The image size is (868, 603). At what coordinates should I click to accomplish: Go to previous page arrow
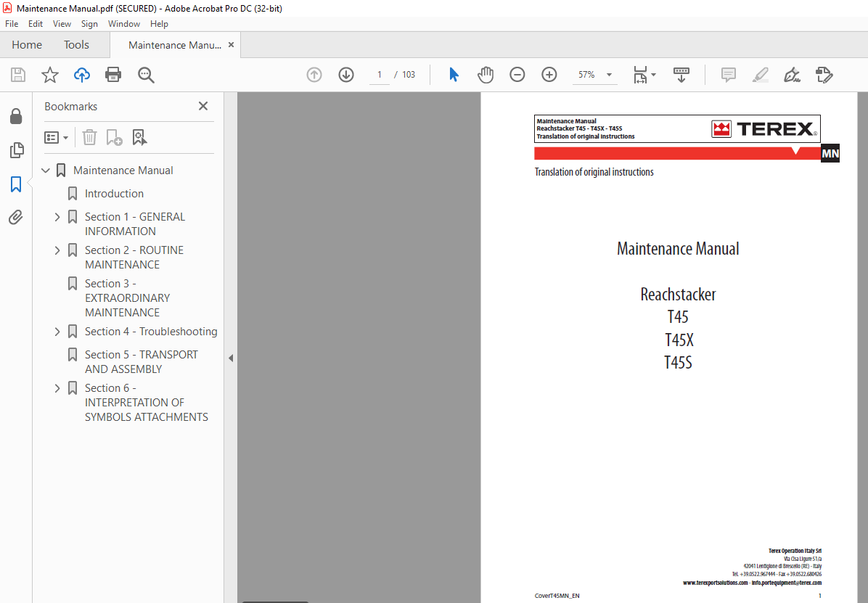point(314,75)
